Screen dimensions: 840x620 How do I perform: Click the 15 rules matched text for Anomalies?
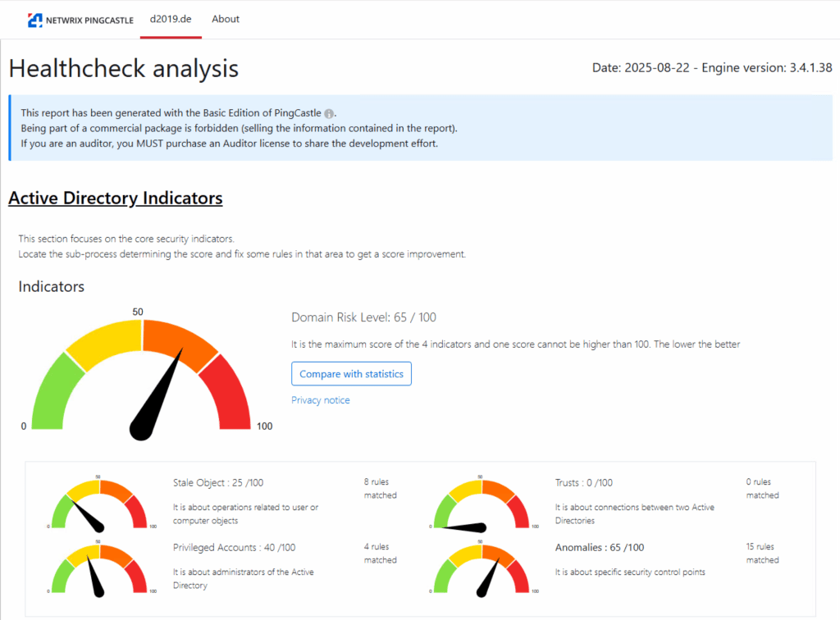[762, 554]
